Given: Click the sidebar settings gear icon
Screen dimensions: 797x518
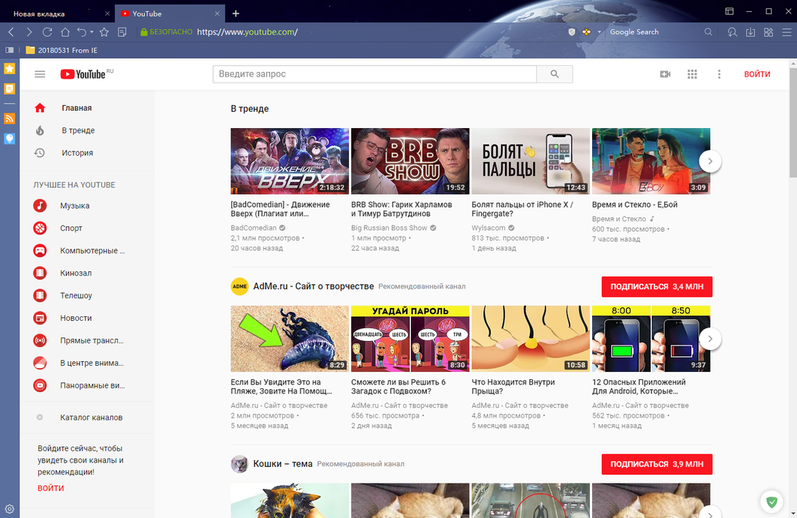Looking at the screenshot, I should click(10, 508).
